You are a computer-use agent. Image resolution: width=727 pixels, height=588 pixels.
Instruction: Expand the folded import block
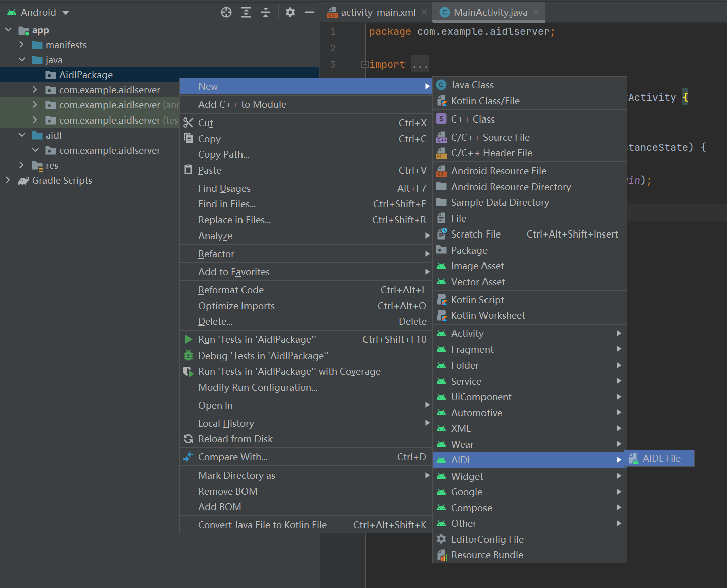point(365,64)
